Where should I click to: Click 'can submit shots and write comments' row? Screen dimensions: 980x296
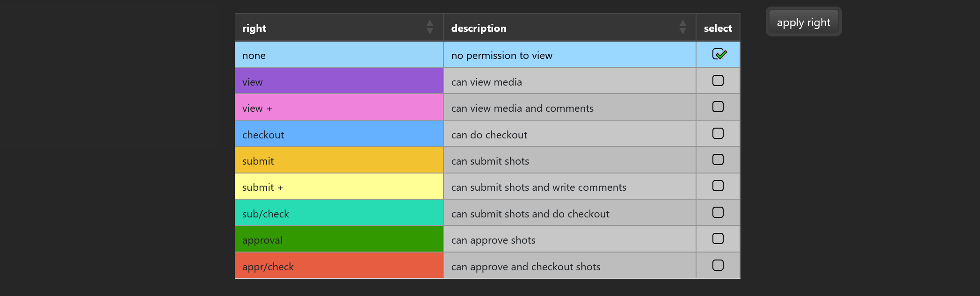[538, 187]
